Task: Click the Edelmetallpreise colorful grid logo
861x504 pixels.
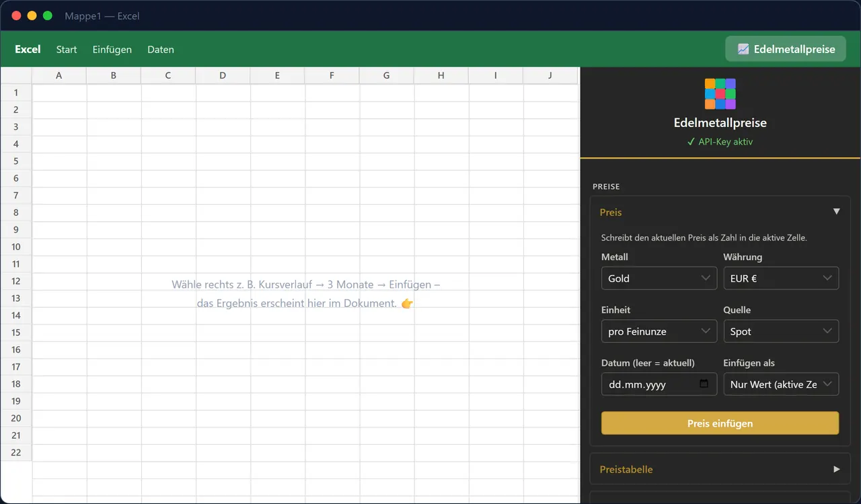Action: pyautogui.click(x=720, y=93)
